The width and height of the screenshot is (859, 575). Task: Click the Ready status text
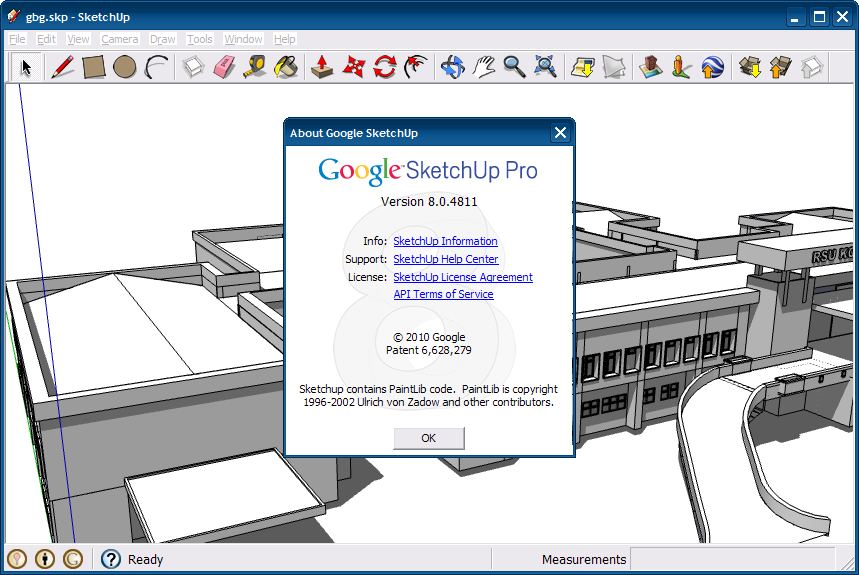click(x=145, y=559)
